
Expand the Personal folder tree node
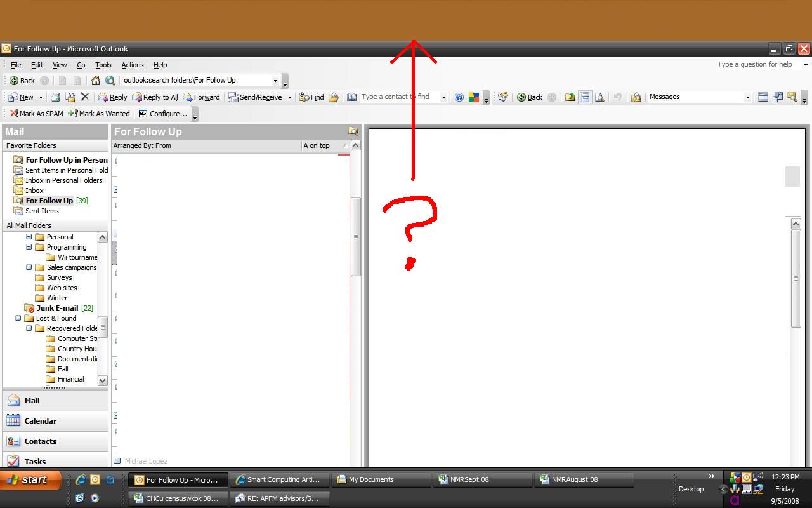(29, 237)
